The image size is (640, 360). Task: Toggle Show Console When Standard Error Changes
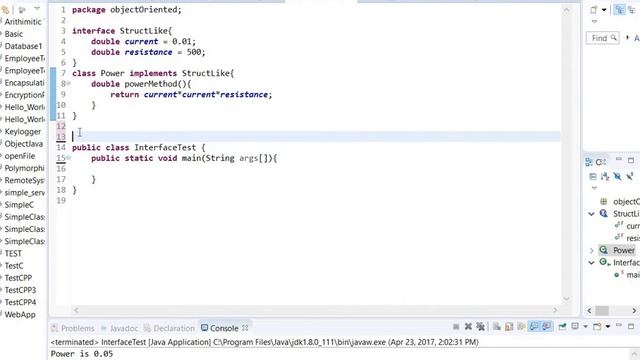(x=547, y=327)
